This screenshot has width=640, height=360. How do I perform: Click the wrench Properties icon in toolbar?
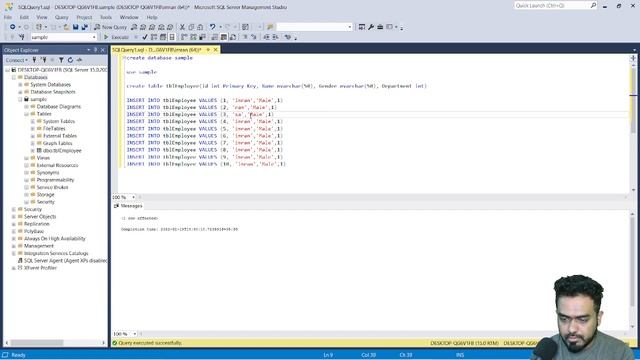click(371, 27)
